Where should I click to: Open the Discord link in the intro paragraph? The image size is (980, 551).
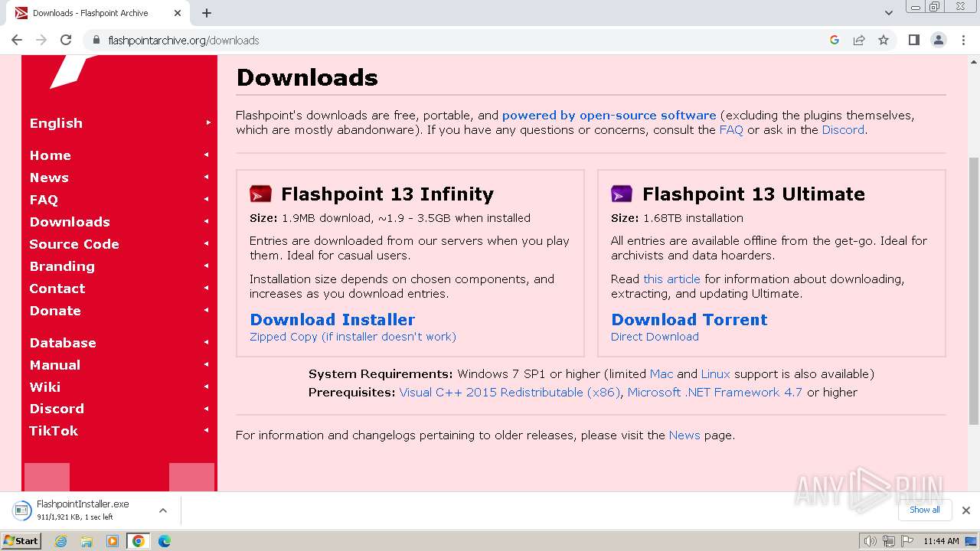[x=843, y=130]
